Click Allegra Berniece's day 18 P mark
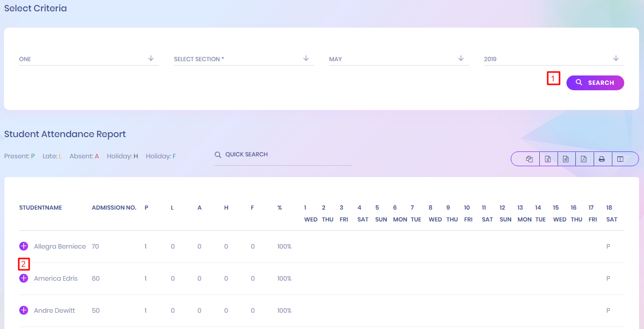 [x=608, y=246]
